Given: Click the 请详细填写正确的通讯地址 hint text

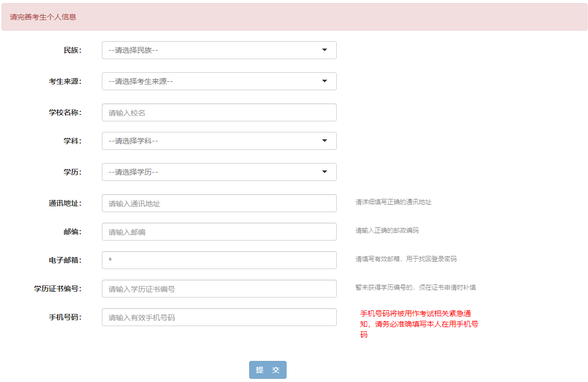Looking at the screenshot, I should click(393, 202).
